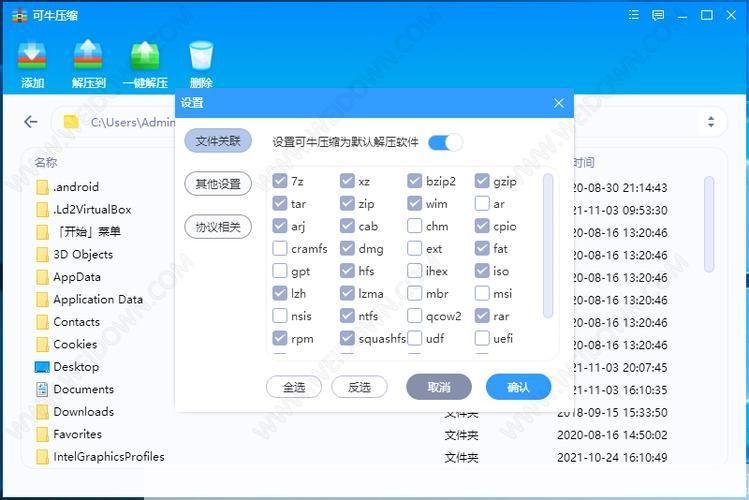
Task: Uncheck the squashfs format checkbox
Action: tap(347, 338)
